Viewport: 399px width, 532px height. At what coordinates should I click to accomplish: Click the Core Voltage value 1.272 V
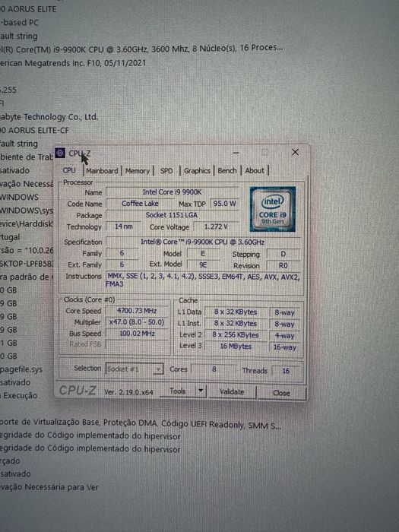click(x=216, y=226)
